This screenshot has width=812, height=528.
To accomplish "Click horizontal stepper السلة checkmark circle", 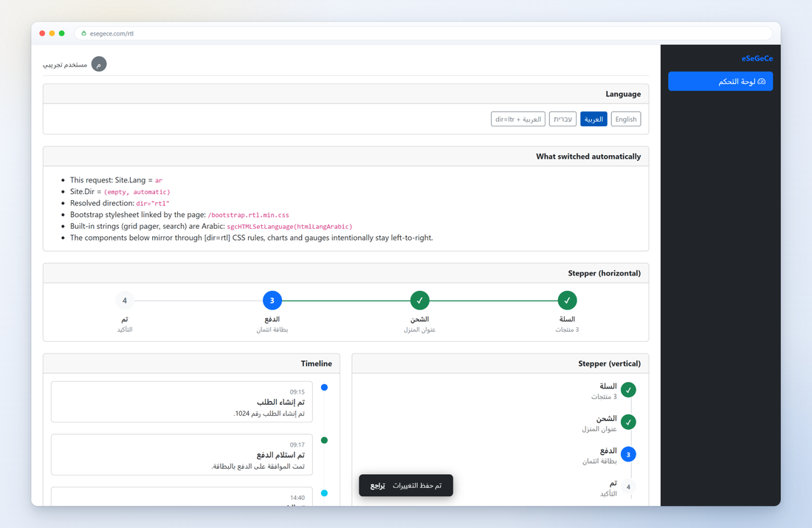I will (567, 301).
